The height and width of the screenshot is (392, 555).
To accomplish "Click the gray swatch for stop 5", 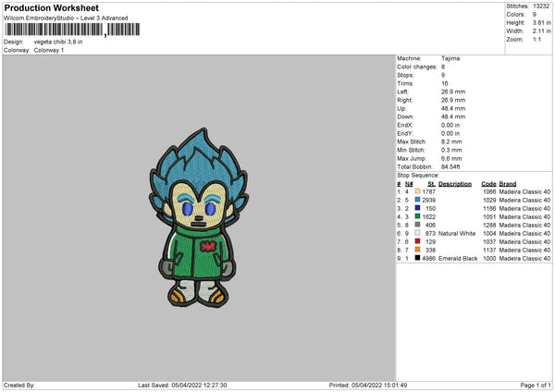I will point(418,225).
